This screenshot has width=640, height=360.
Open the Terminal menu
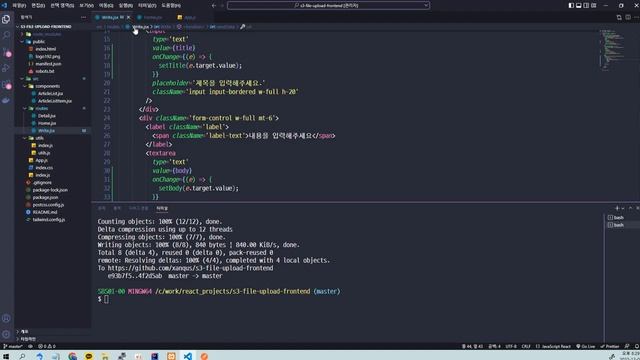tap(147, 5)
